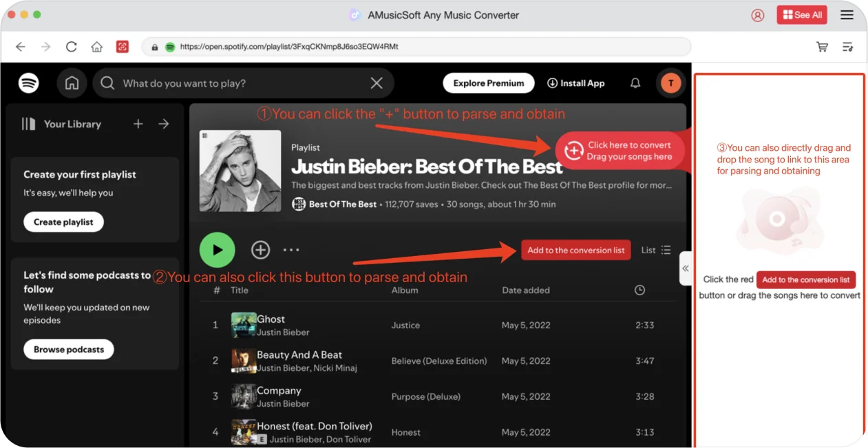Open more options three-dot menu
This screenshot has height=448, width=868.
click(291, 250)
